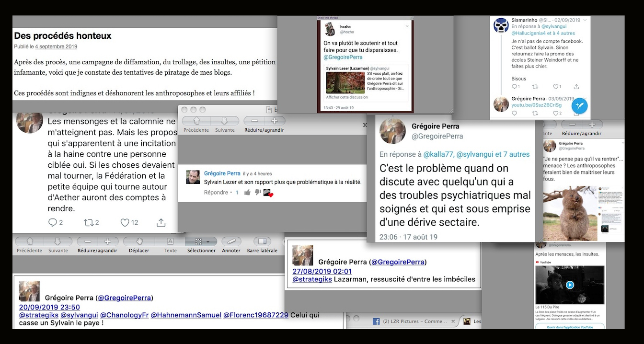Like the tweet with 12 likes
The width and height of the screenshot is (644, 344).
pyautogui.click(x=125, y=222)
